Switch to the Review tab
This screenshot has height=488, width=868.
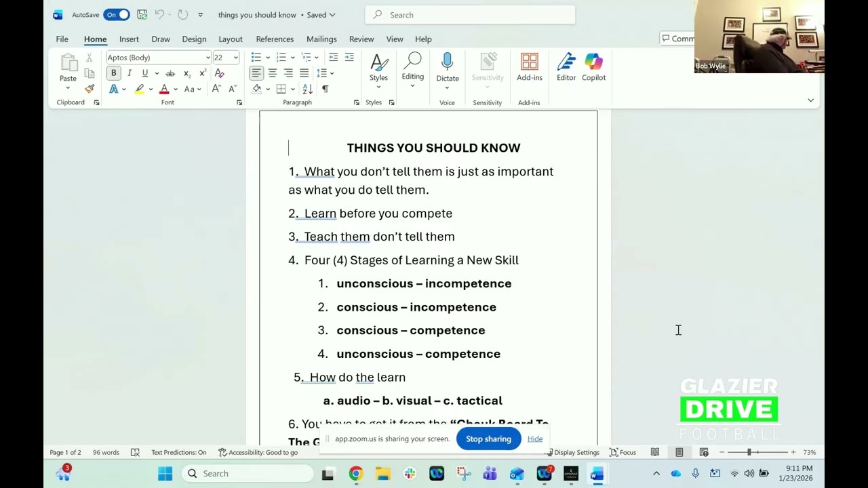click(361, 39)
